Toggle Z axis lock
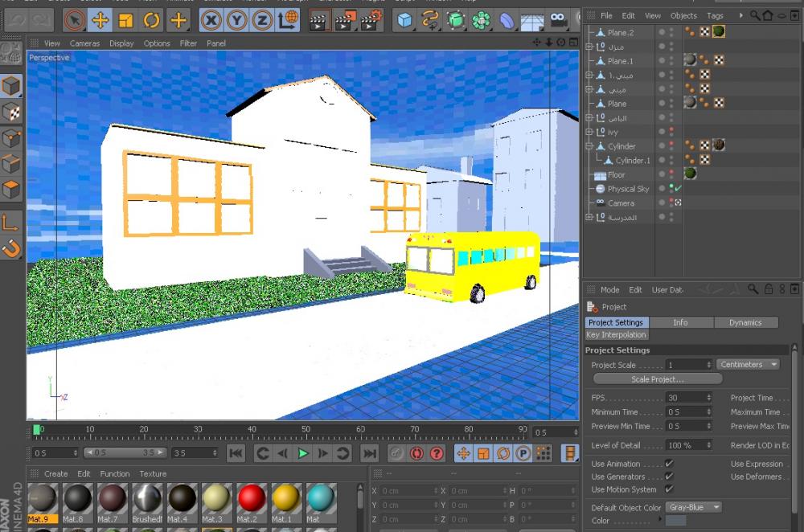The width and height of the screenshot is (804, 532). click(x=262, y=21)
